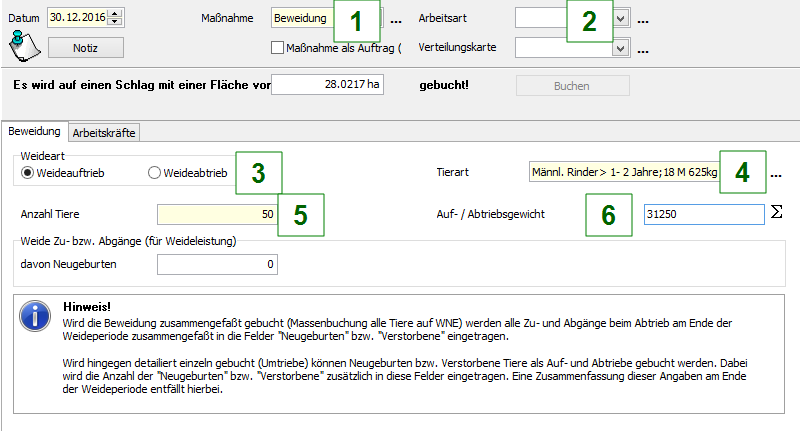
Task: Click the davon Neugeburten field showing 0
Action: pyautogui.click(x=217, y=264)
